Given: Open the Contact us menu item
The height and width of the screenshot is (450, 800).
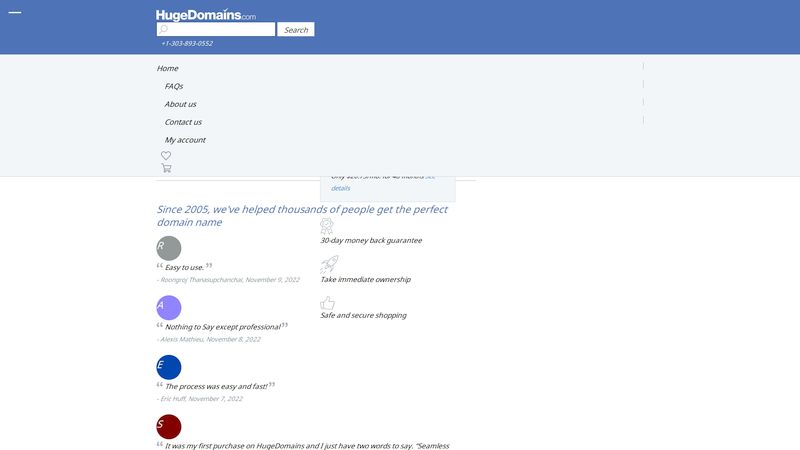Looking at the screenshot, I should [183, 122].
